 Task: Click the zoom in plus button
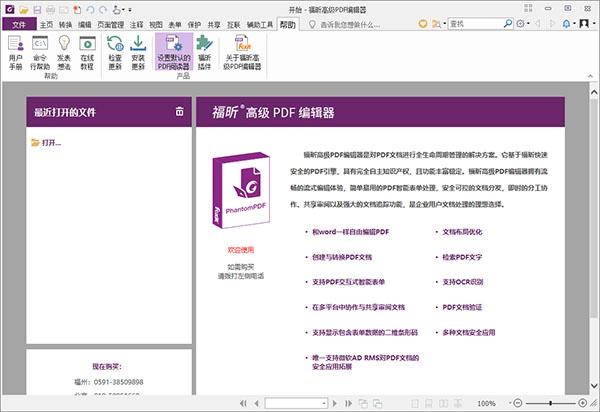(582, 403)
